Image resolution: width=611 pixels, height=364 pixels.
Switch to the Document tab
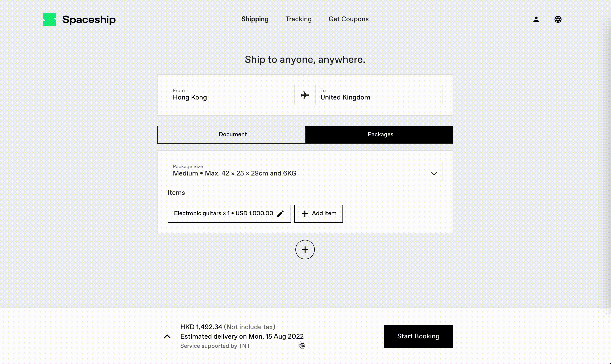(x=233, y=134)
